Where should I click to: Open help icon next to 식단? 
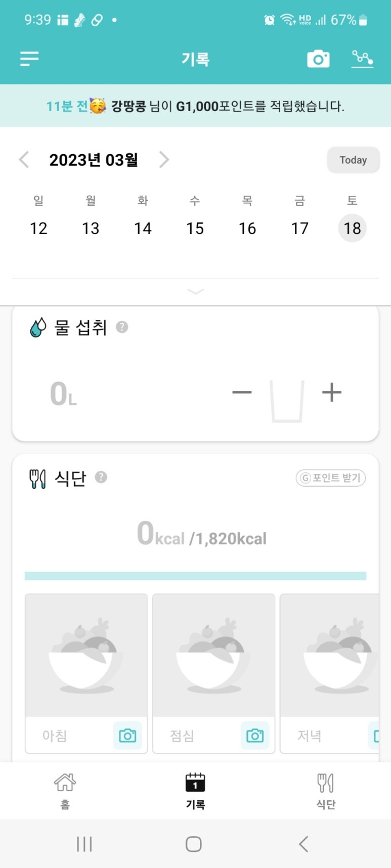[x=101, y=477]
